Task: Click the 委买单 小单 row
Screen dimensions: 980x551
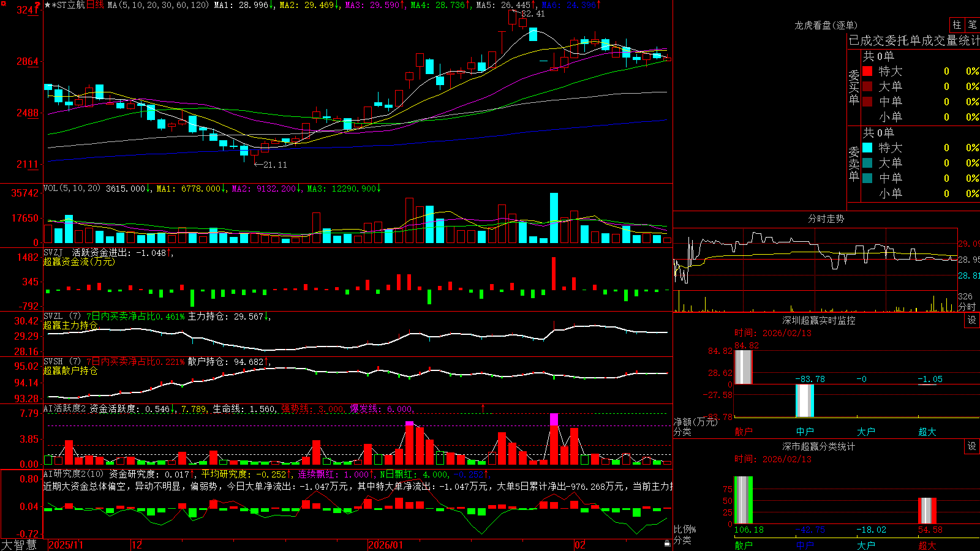Action: click(x=921, y=117)
